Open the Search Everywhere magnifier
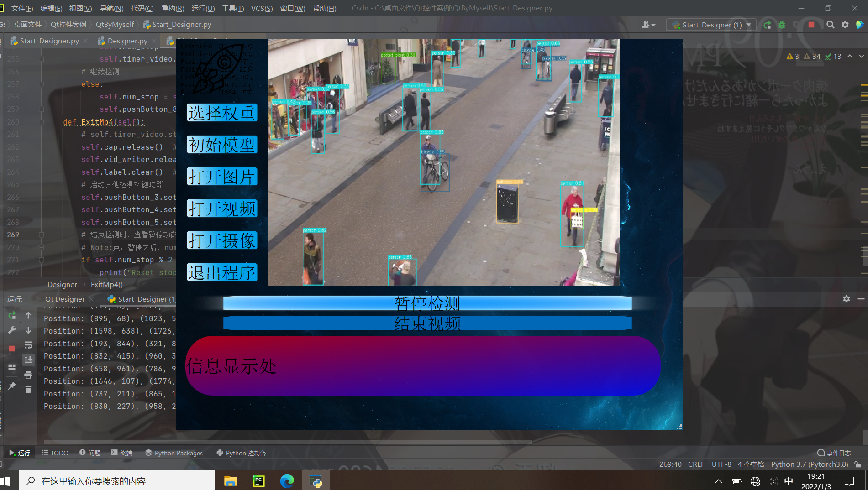This screenshot has height=490, width=868. pyautogui.click(x=831, y=25)
